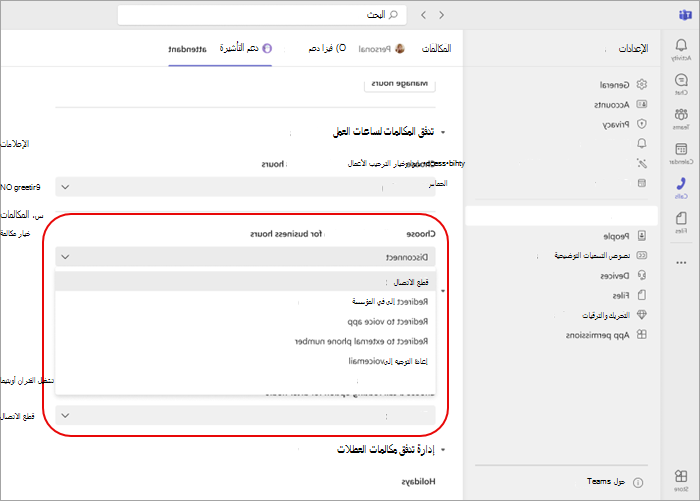Select Redirect to person in organization option
Viewport: 700px width, 501px height.
(x=245, y=302)
